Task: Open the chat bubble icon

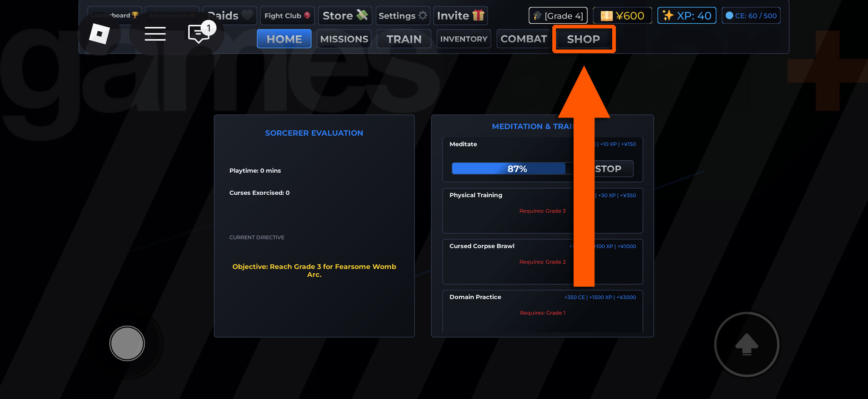Action: point(199,34)
